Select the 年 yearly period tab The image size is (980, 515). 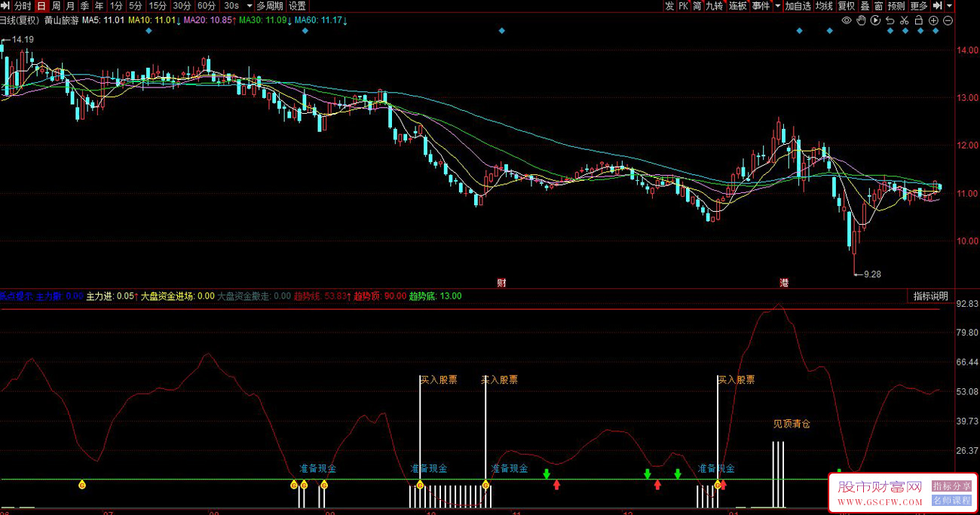[99, 6]
